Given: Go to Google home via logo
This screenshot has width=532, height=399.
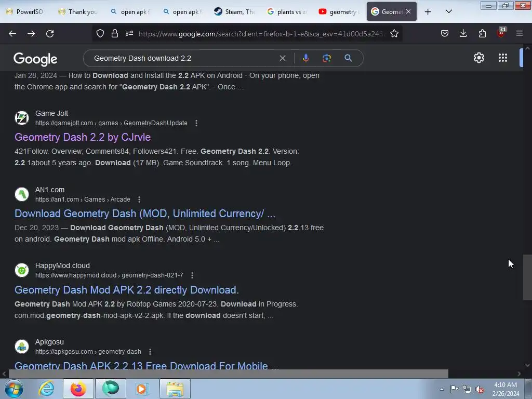Looking at the screenshot, I should pos(35,59).
